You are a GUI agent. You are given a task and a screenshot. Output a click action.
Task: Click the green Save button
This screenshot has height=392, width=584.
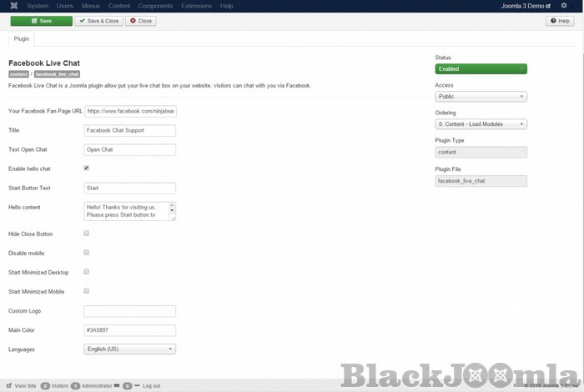[x=40, y=21]
